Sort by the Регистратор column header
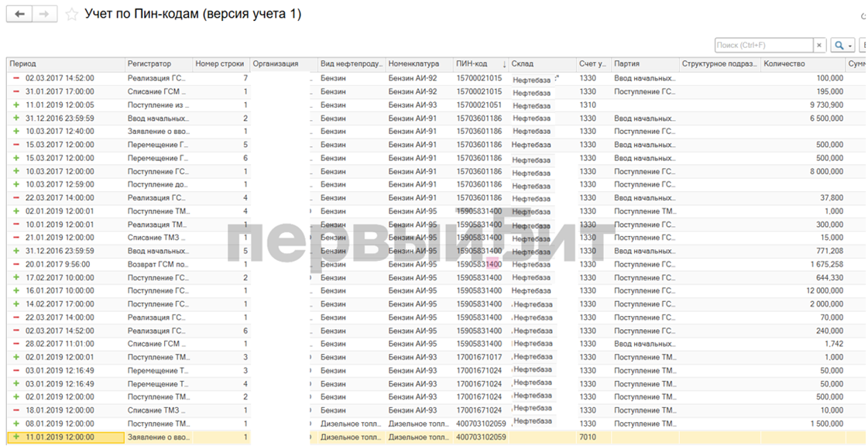 pos(158,64)
